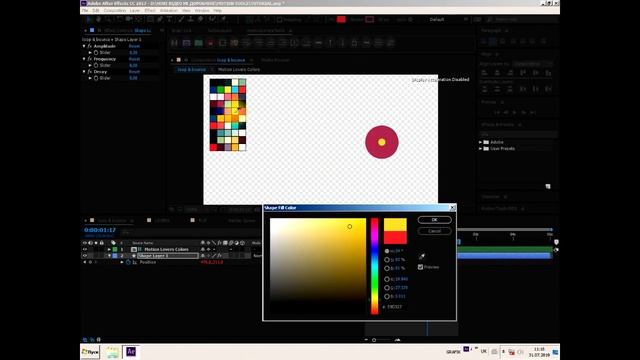
Task: Collapse the Amplitude effect group
Action: click(84, 47)
